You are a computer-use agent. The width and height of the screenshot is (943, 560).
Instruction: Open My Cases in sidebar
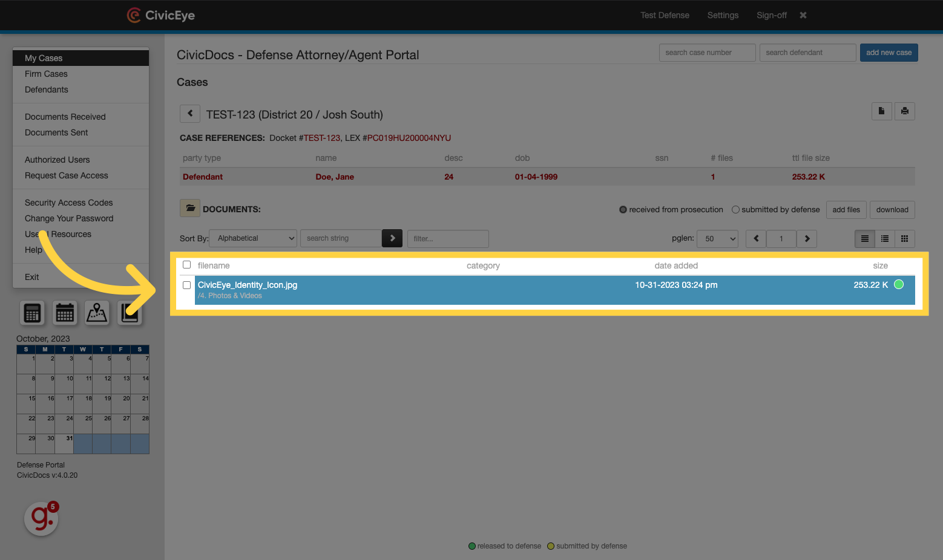point(80,58)
